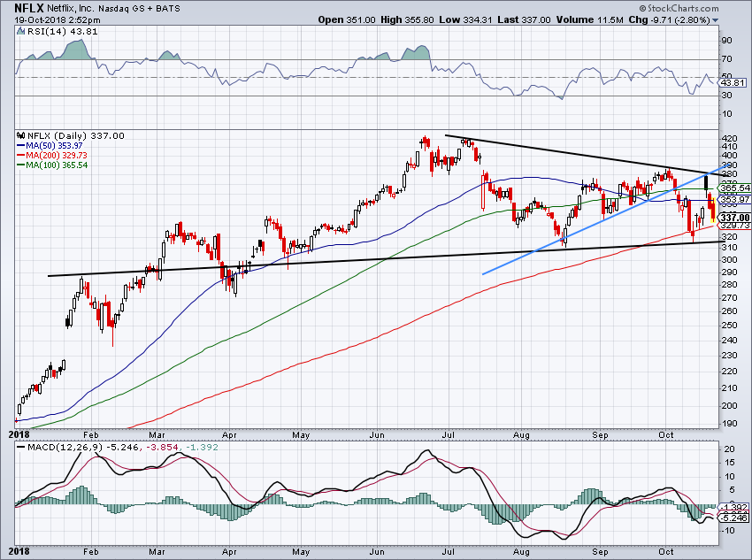Open the blue dropdown arrow after Chg
The image size is (752, 560).
point(716,20)
